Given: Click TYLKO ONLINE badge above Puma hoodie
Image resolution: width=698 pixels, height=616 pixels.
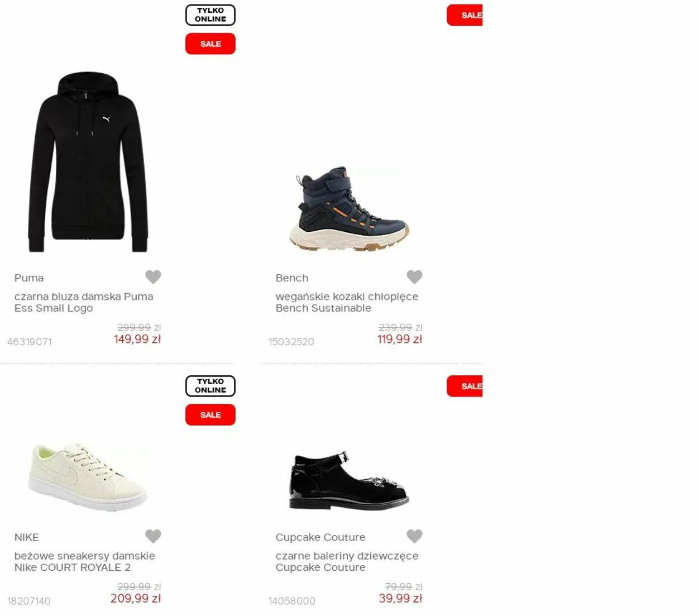Looking at the screenshot, I should click(211, 15).
